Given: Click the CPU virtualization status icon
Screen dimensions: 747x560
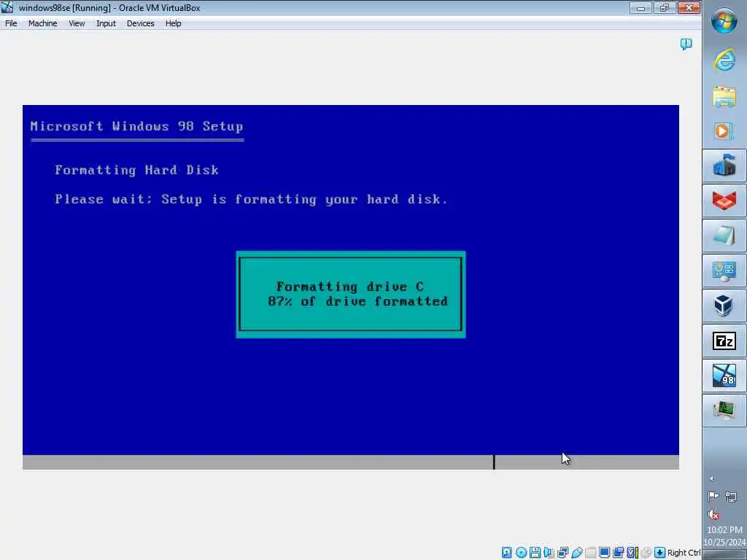Looking at the screenshot, I should [632, 553].
